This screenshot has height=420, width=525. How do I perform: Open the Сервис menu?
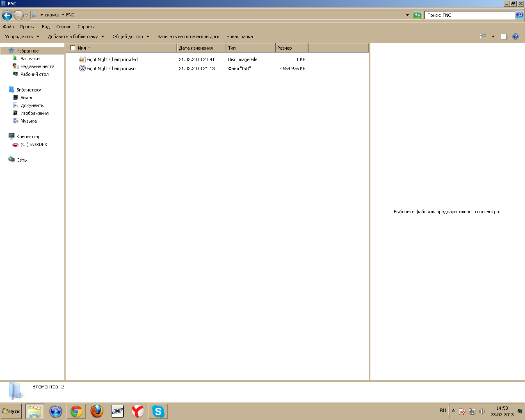(64, 27)
